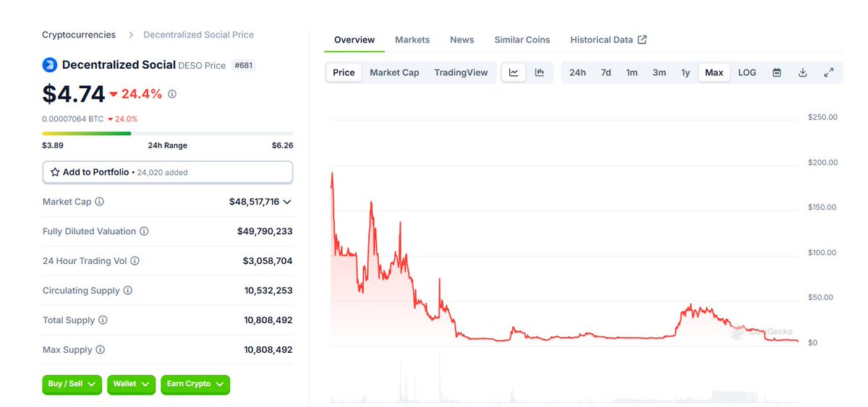Click the $48,517,716 market cap value
Image resolution: width=868 pixels, height=407 pixels.
(x=254, y=202)
